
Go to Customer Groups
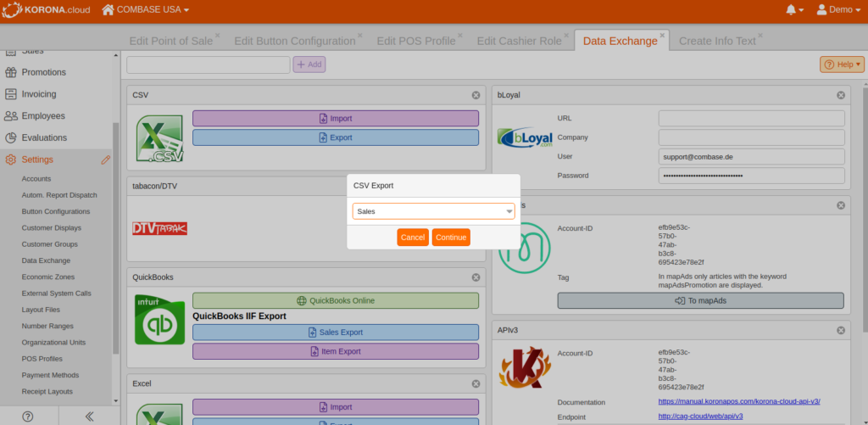(50, 244)
